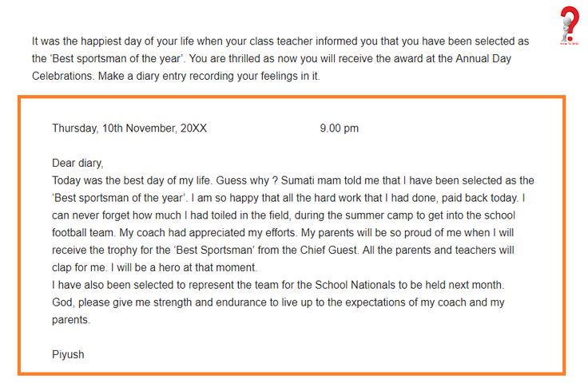Click the word 'parents.' on the last body line
588x383 pixels.
coord(71,321)
